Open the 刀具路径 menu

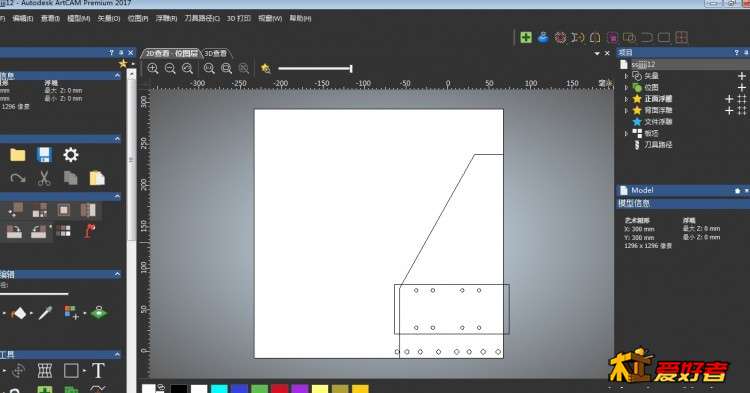coord(202,18)
